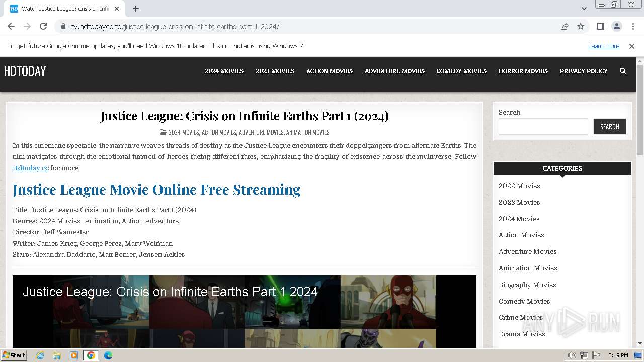Open ADVENTURE MOVIES menu item
Image resolution: width=644 pixels, height=362 pixels.
[x=394, y=71]
